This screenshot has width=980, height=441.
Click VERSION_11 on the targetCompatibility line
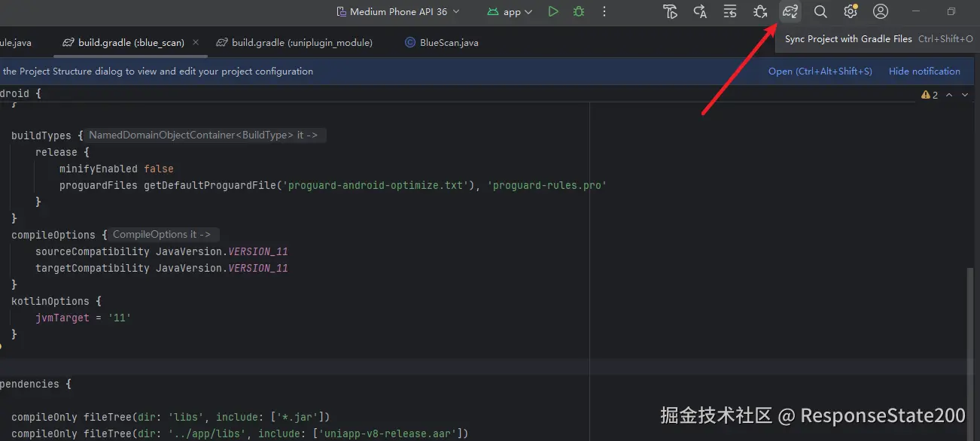coord(258,268)
